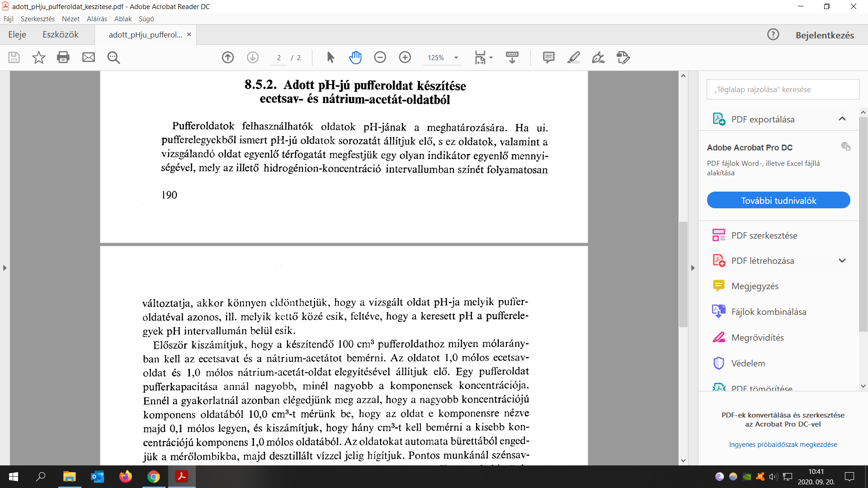Screen dimensions: 868x488
Task: Select the highlighter pen tool
Action: tap(573, 57)
